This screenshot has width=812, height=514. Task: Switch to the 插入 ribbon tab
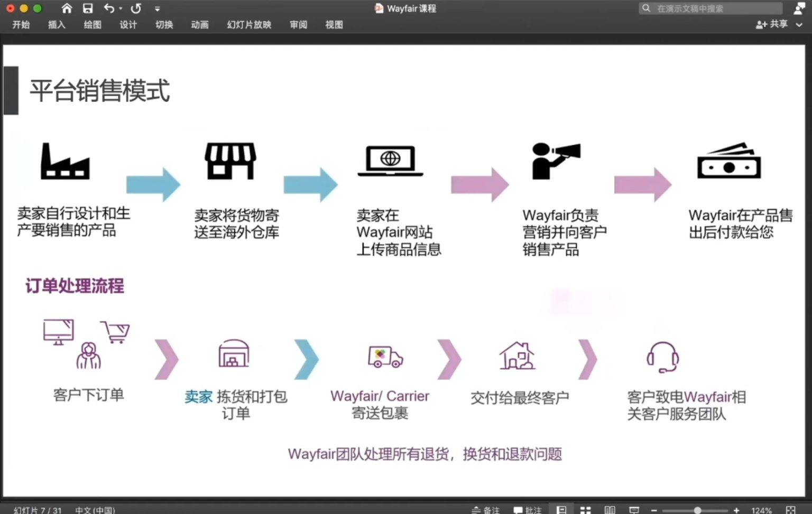pos(56,25)
